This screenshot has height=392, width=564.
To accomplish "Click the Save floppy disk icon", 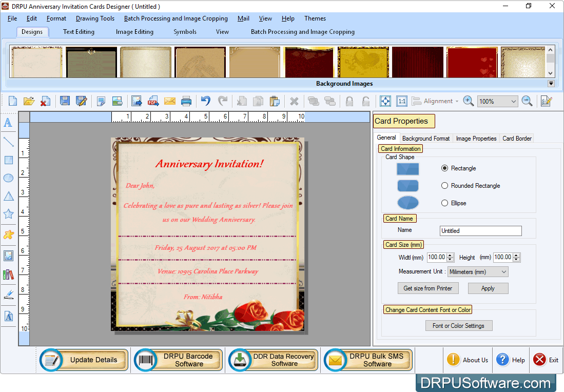I will coord(65,101).
